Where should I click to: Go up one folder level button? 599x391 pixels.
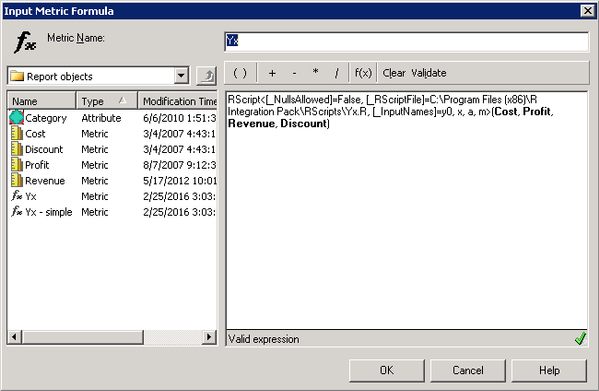[x=206, y=76]
